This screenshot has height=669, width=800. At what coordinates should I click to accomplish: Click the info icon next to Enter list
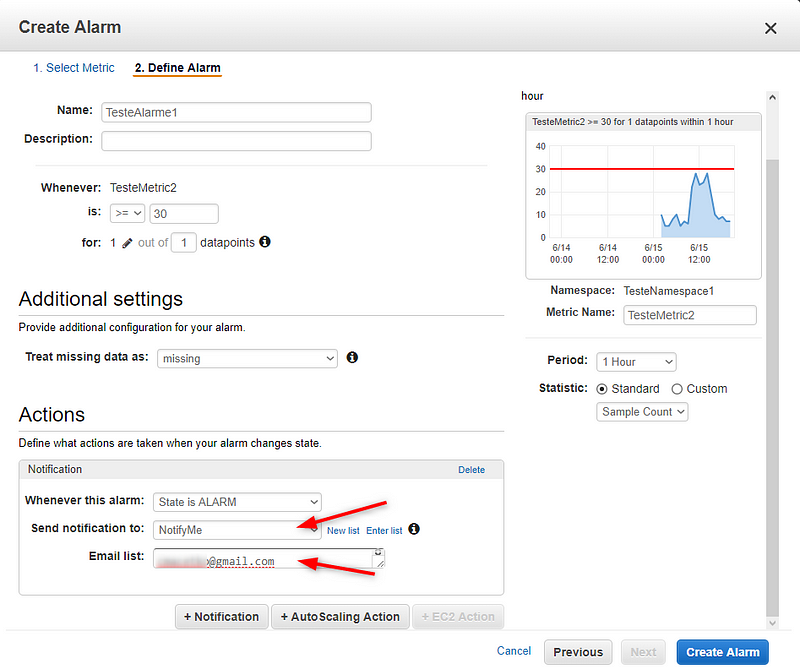tap(414, 529)
